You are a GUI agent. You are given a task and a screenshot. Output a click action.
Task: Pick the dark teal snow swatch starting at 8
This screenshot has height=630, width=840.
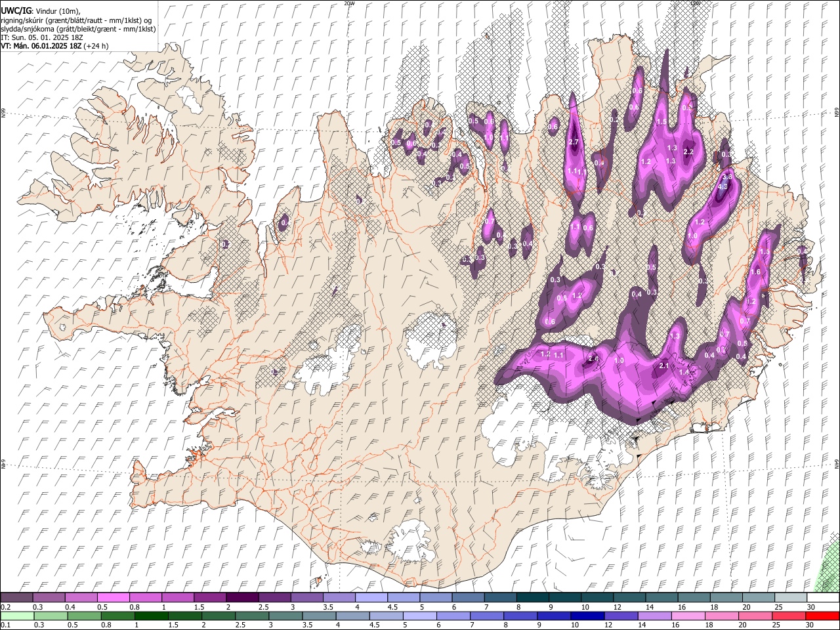pyautogui.click(x=533, y=597)
